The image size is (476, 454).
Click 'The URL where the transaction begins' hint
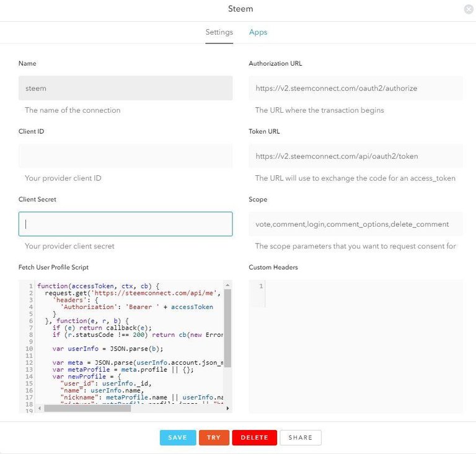pos(320,110)
